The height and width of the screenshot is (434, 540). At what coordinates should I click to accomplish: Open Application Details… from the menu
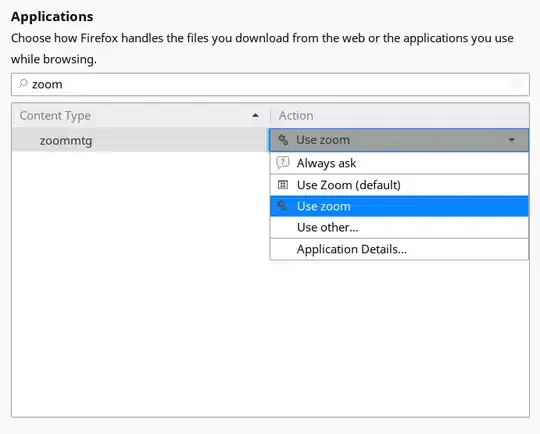[x=399, y=249]
